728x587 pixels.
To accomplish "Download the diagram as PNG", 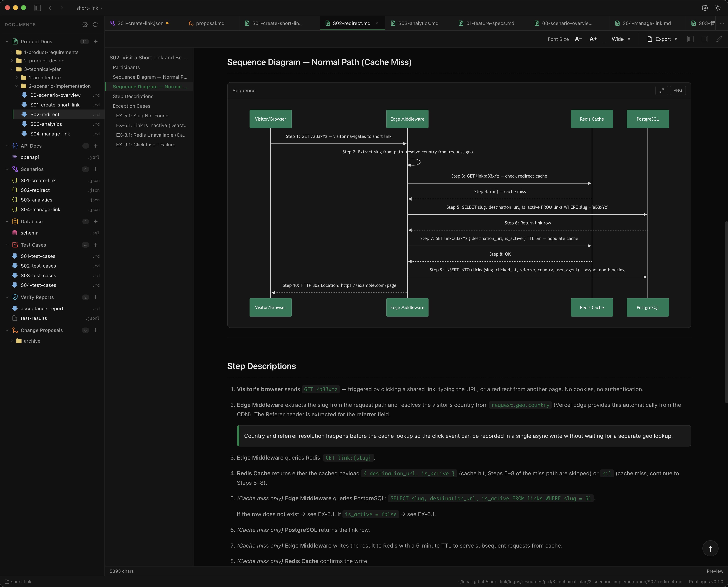I will point(678,90).
